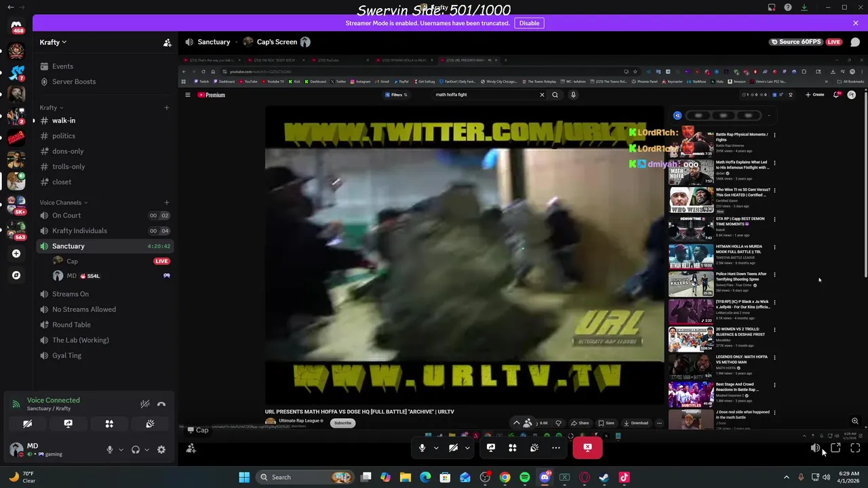The height and width of the screenshot is (488, 868).
Task: Open chat bubble icon at top right
Action: 855,42
